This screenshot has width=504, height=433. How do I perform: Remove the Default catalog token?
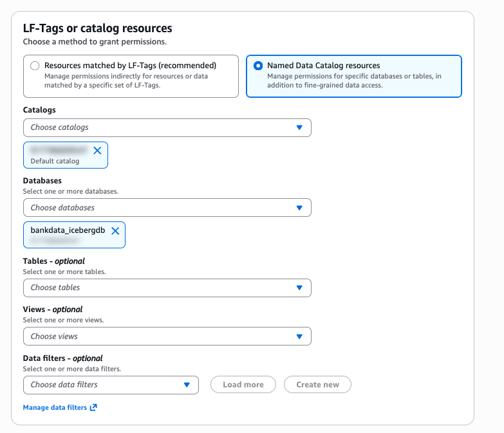coord(97,151)
